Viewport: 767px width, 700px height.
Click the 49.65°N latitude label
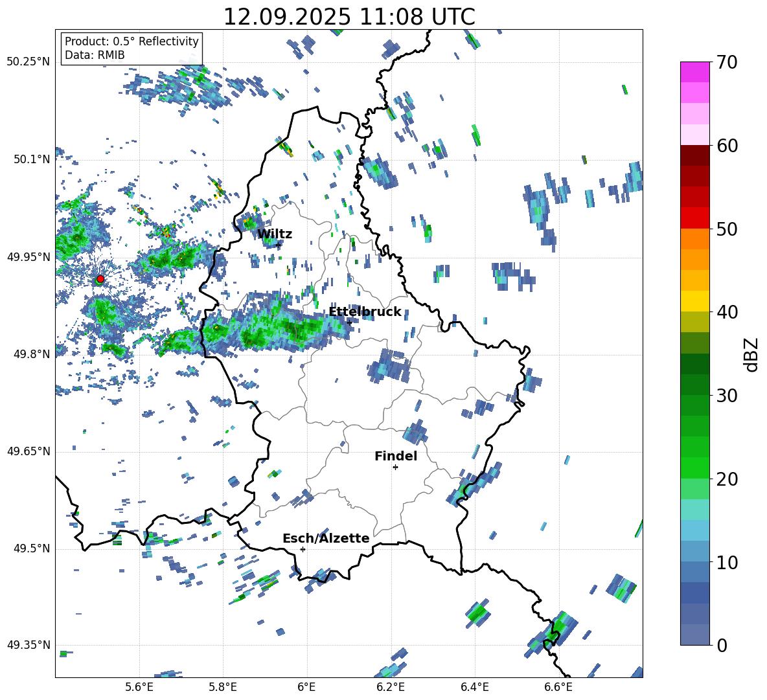[x=29, y=451]
